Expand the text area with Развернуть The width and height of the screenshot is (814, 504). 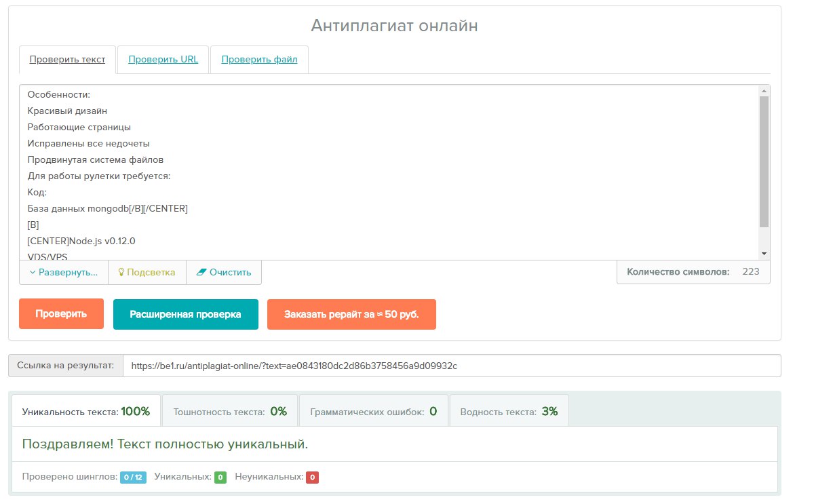click(x=64, y=272)
